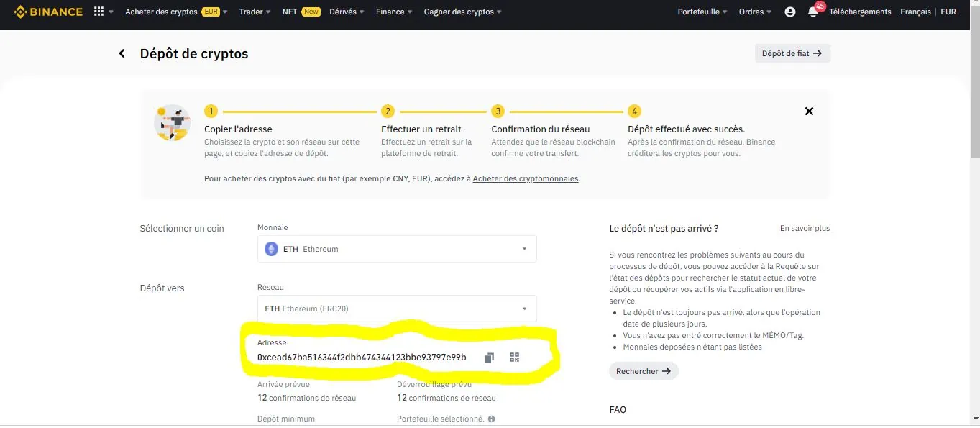980x428 pixels.
Task: Open Gagner des cryptos menu
Action: (462, 12)
